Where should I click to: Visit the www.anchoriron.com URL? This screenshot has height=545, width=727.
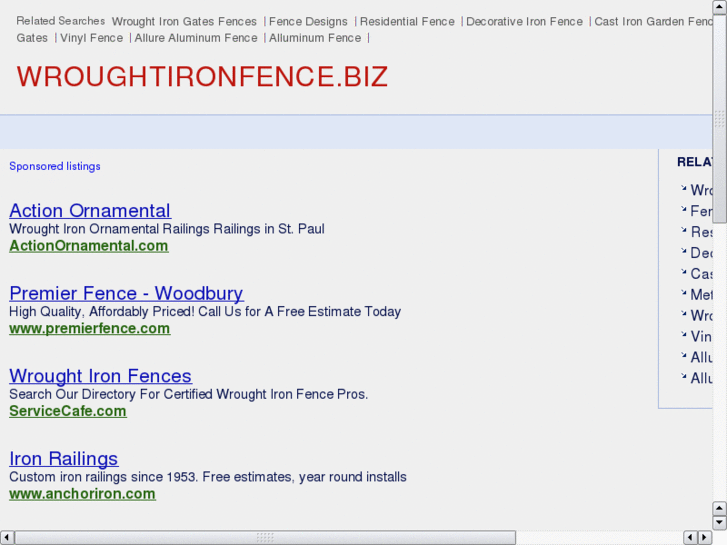82,494
